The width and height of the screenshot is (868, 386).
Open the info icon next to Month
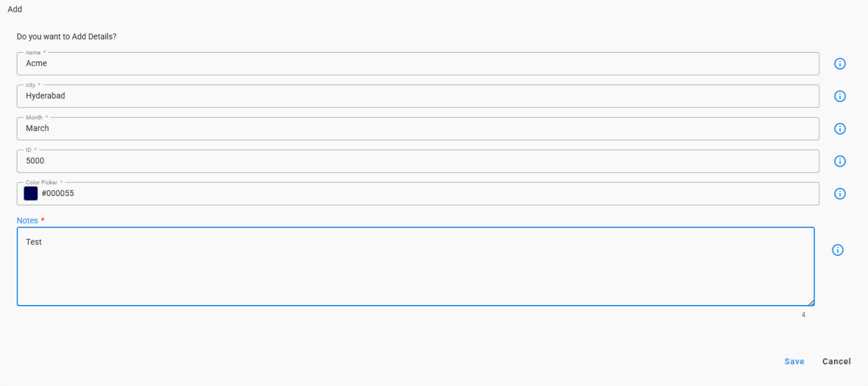point(840,129)
